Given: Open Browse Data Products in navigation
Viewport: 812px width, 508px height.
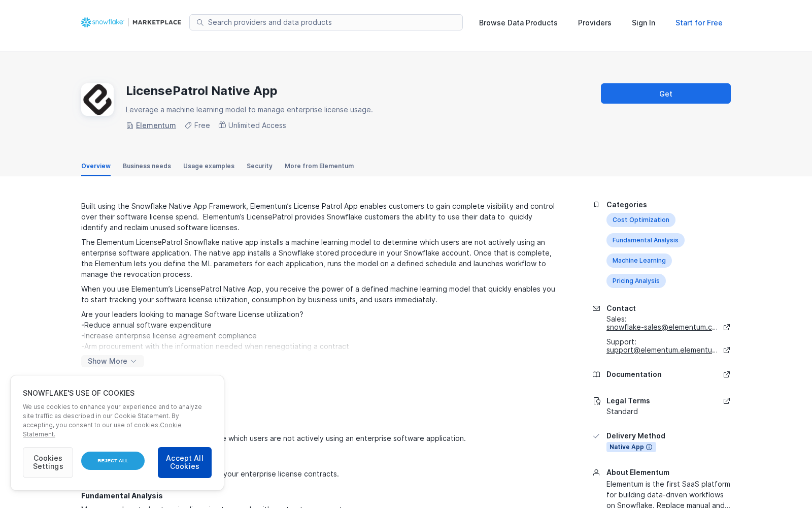Looking at the screenshot, I should click(518, 23).
